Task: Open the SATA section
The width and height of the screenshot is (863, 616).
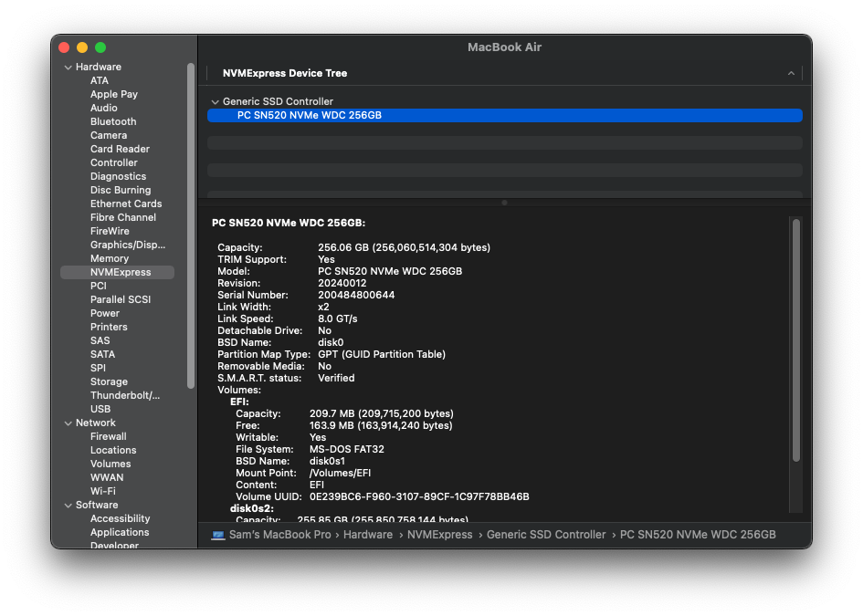Action: pyautogui.click(x=103, y=354)
